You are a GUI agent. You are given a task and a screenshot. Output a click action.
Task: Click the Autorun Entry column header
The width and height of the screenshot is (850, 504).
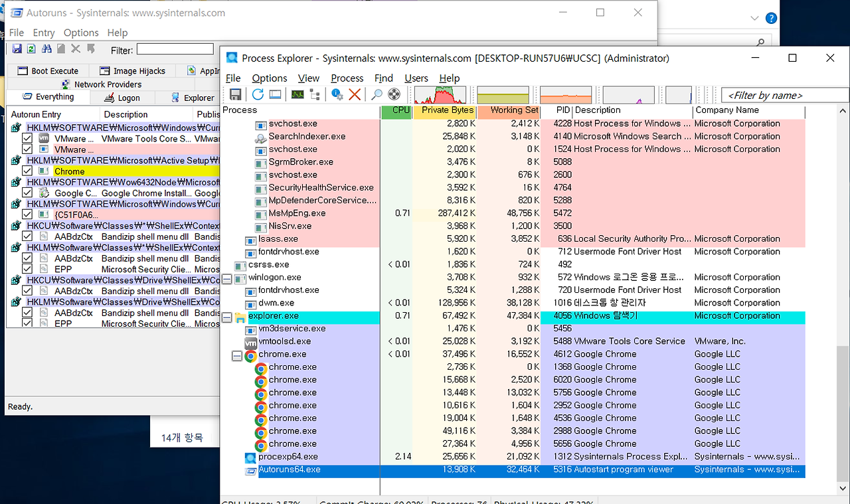tap(53, 115)
